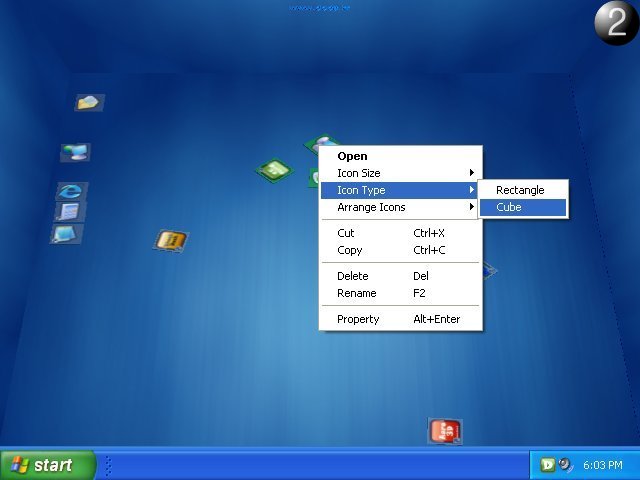The image size is (640, 480).
Task: Select the light green tile icon on the floor
Action: (x=275, y=170)
